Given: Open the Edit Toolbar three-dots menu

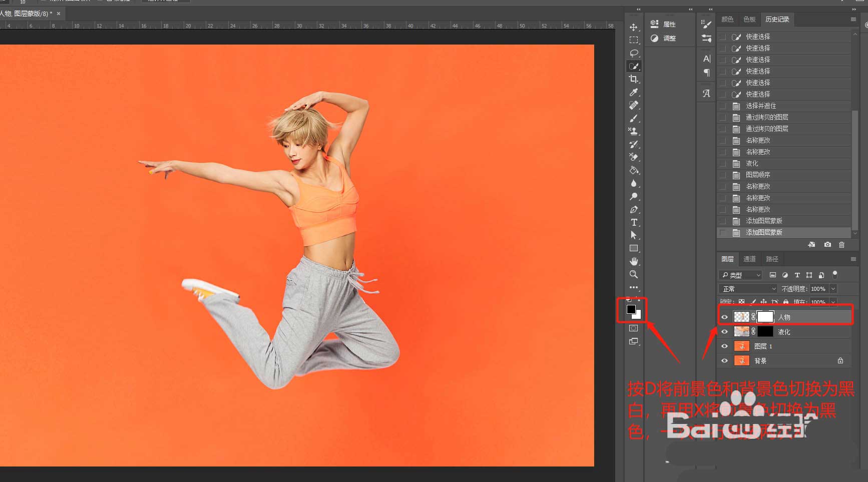Looking at the screenshot, I should tap(634, 287).
